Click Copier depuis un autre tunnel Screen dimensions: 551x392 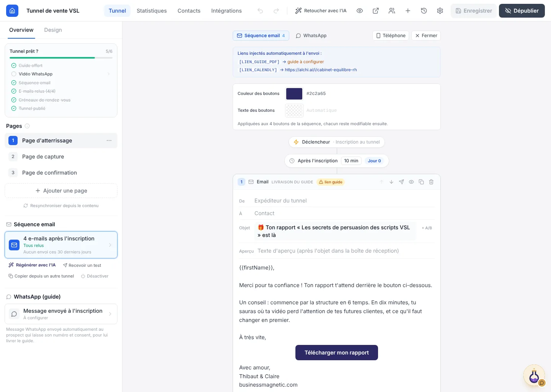(x=41, y=276)
